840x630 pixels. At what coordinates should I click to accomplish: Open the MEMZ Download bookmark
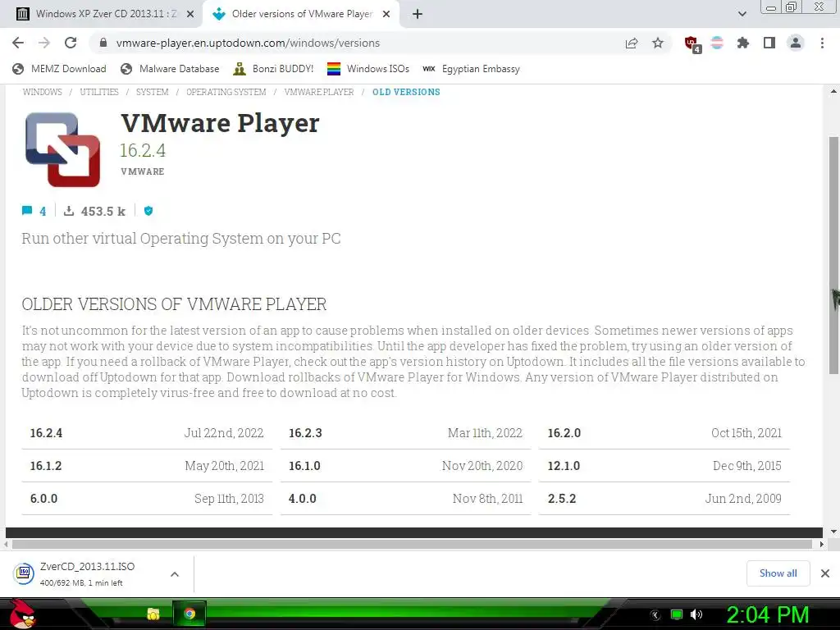coord(59,69)
